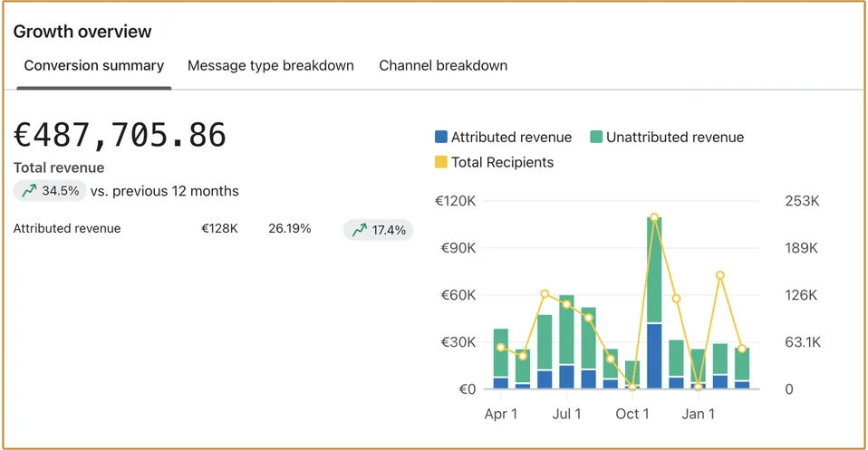Toggle Attributed revenue blue legend swatch
Image resolution: width=868 pixels, height=450 pixels.
coord(441,137)
